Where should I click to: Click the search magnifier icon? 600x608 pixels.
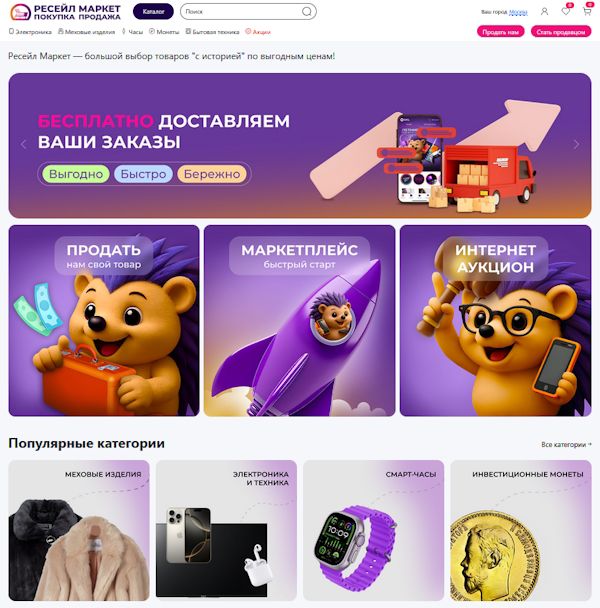(x=306, y=12)
